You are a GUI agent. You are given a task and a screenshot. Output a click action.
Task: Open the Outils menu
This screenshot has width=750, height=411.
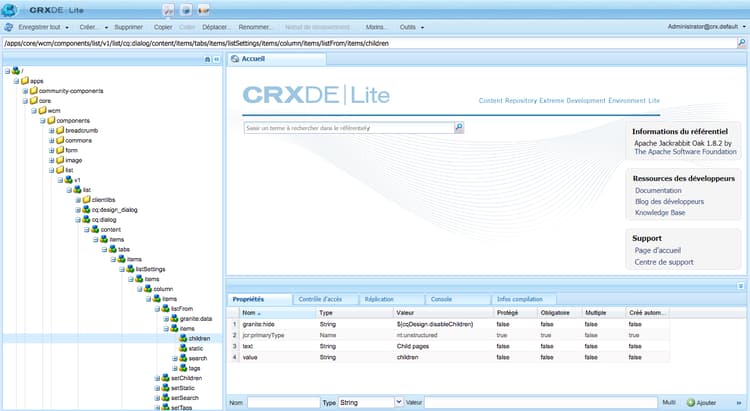412,27
